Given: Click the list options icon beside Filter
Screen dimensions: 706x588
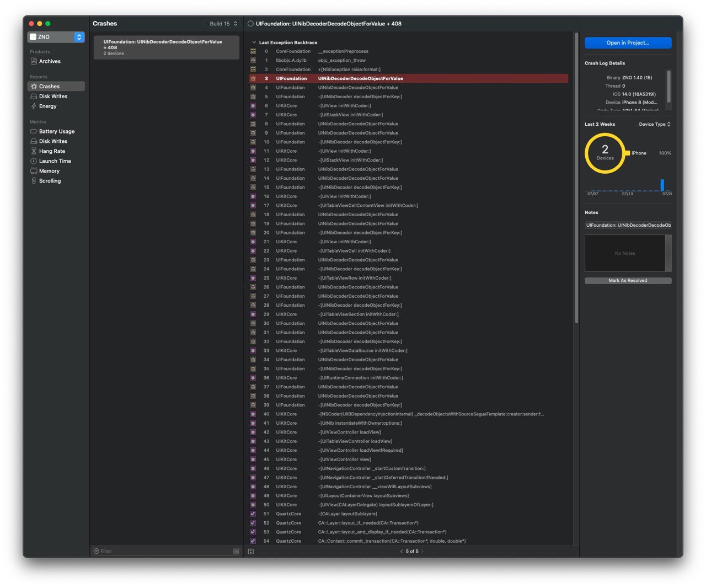Looking at the screenshot, I should tap(237, 552).
